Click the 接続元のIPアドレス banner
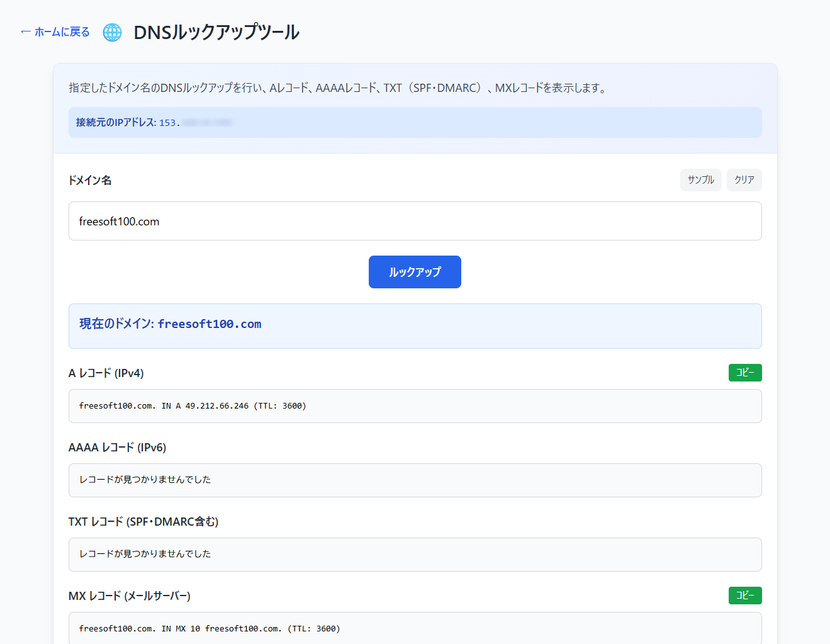 click(415, 122)
